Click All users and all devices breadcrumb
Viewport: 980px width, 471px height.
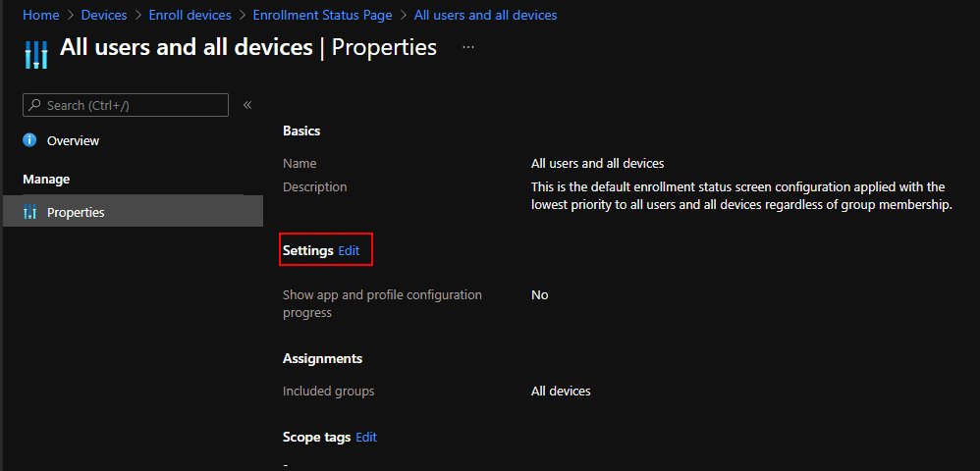coord(485,16)
